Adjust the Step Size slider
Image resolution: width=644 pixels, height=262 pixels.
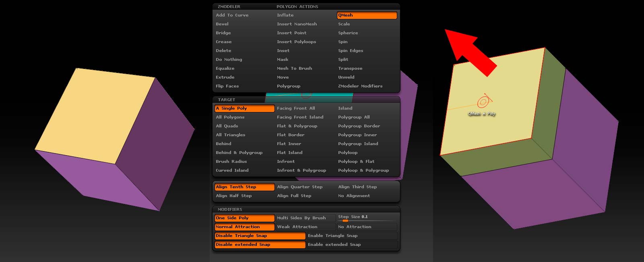pos(345,220)
